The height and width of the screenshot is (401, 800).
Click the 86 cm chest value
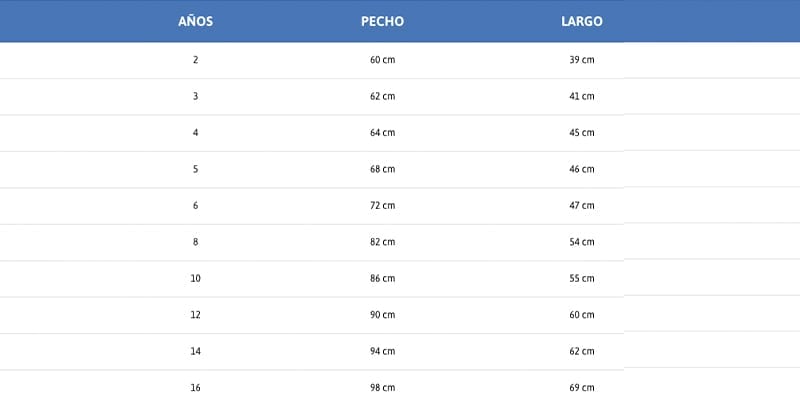tap(382, 278)
